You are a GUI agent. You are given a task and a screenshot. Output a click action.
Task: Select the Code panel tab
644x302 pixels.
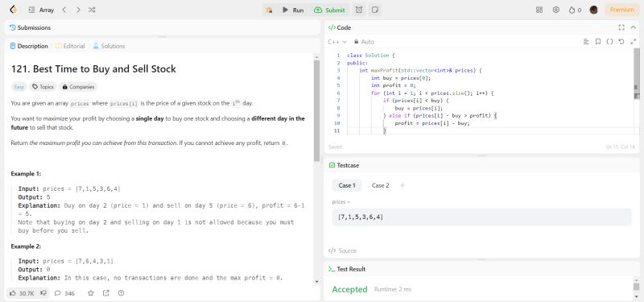tap(340, 27)
